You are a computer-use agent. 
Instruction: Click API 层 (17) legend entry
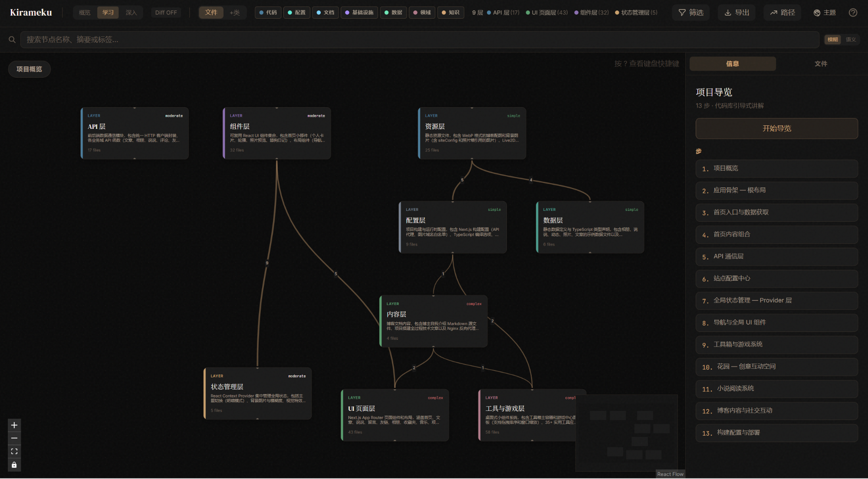pos(503,13)
